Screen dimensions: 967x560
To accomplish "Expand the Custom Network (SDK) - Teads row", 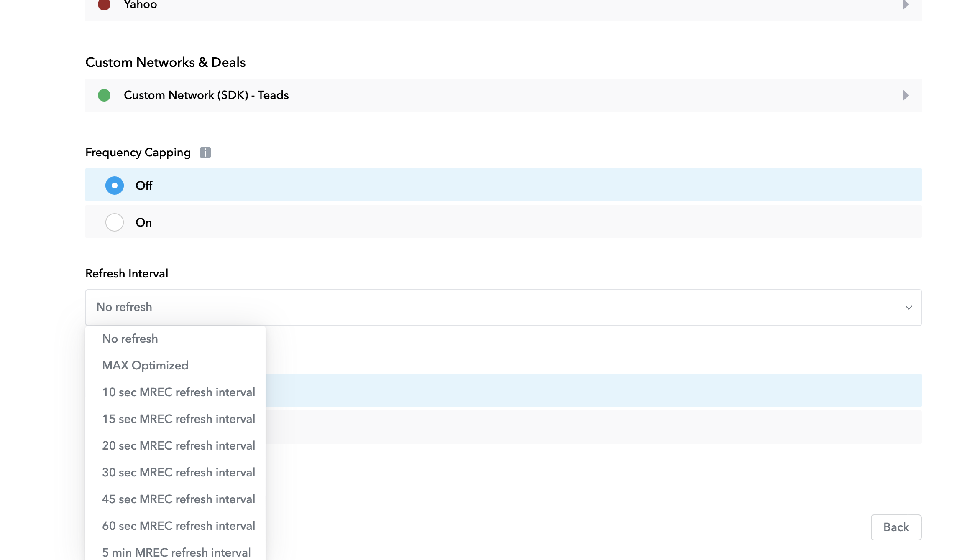I will pyautogui.click(x=905, y=95).
